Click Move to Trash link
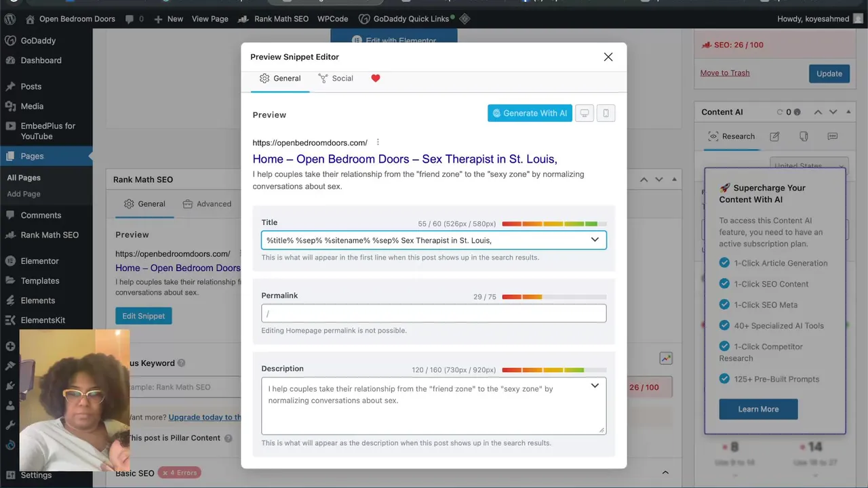This screenshot has width=868, height=488. tap(725, 73)
